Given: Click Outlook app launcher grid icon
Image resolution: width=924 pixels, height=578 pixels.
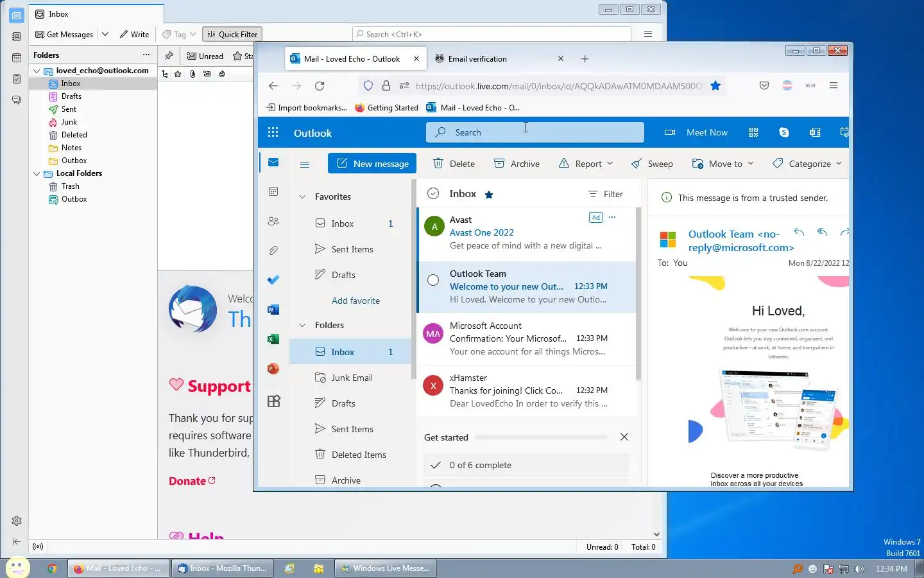Looking at the screenshot, I should 273,132.
